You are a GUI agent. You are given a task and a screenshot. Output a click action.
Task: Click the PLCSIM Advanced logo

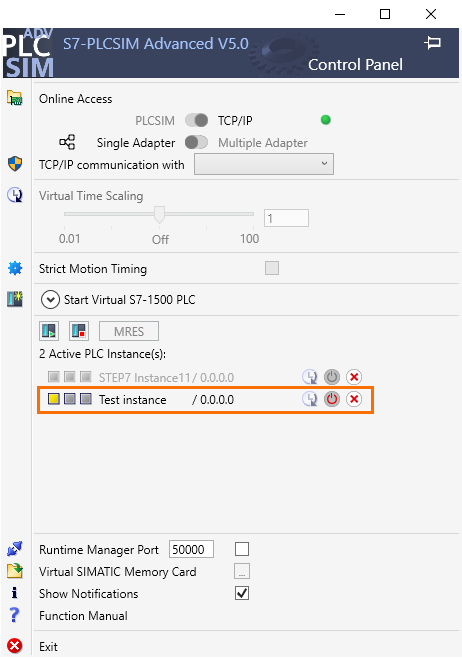point(28,53)
